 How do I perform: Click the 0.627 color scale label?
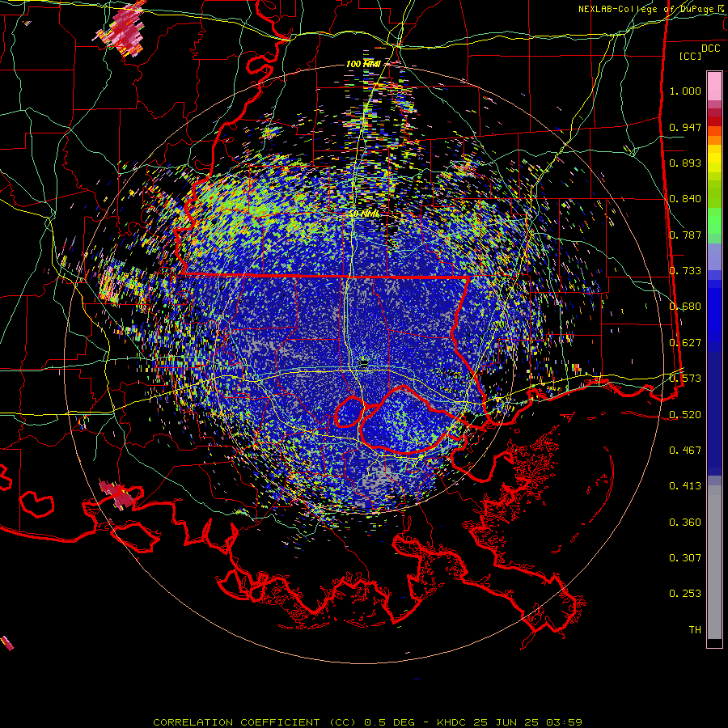[x=685, y=343]
